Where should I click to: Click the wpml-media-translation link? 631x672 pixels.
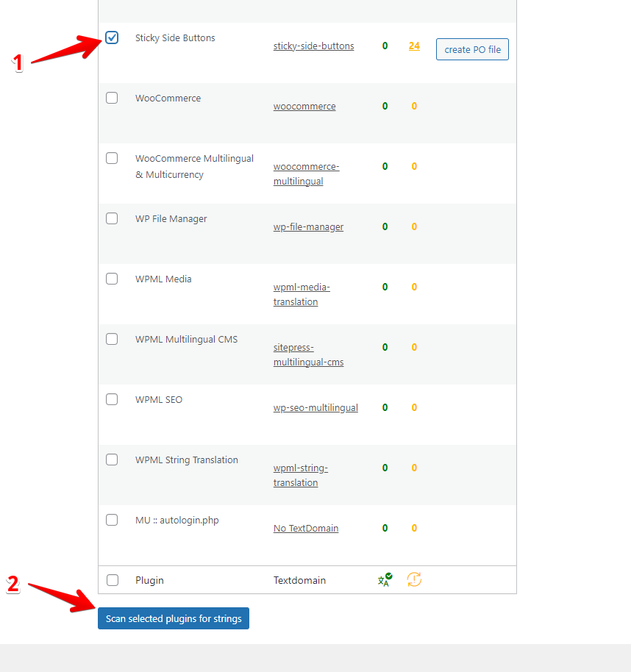click(302, 294)
